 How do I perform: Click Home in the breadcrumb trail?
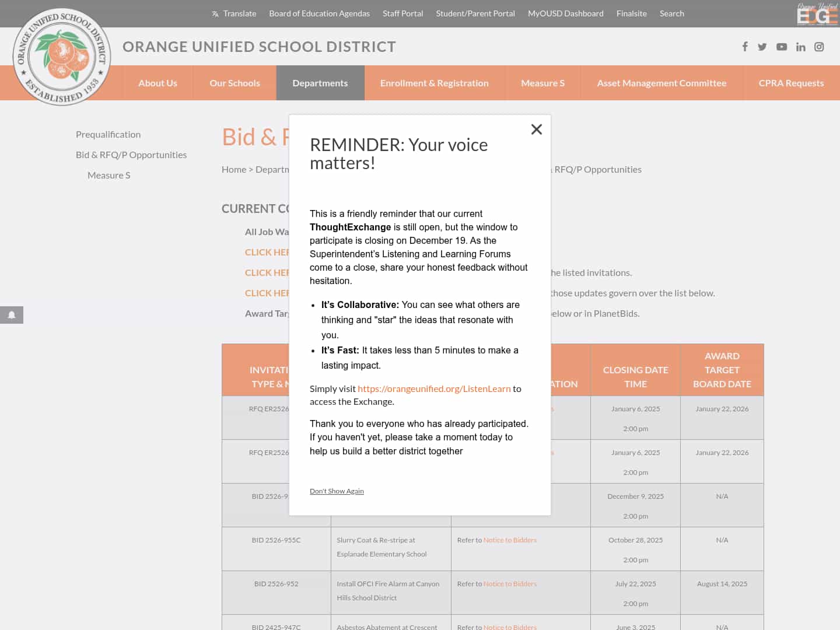[x=234, y=169]
